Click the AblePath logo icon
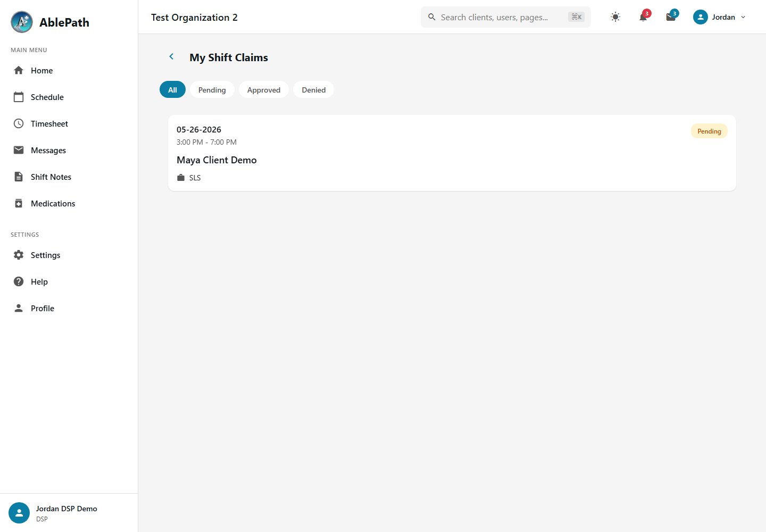 22,22
